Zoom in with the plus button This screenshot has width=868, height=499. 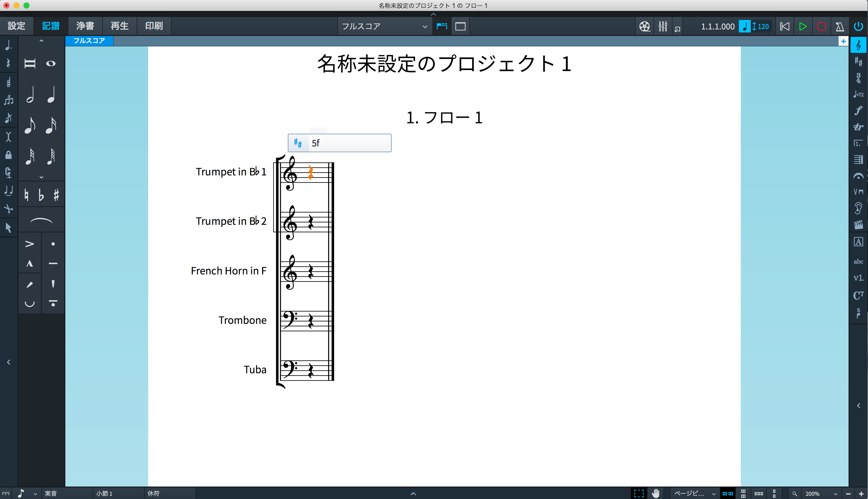click(x=861, y=494)
